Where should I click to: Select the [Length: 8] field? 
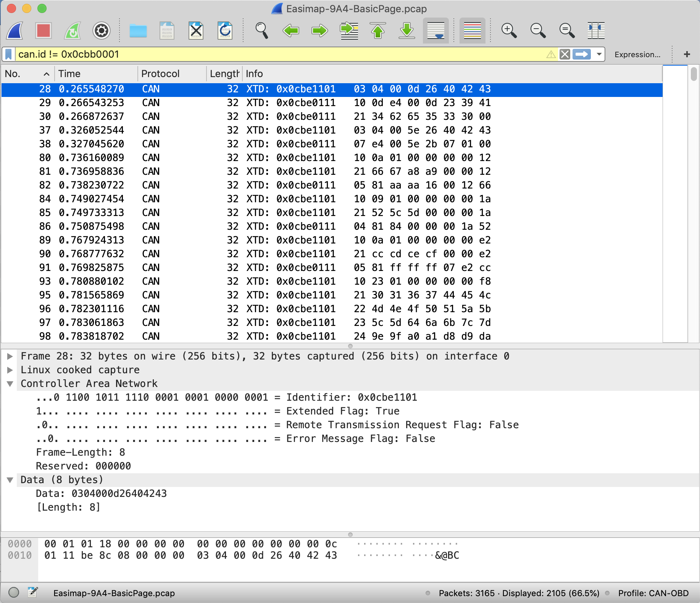[68, 507]
